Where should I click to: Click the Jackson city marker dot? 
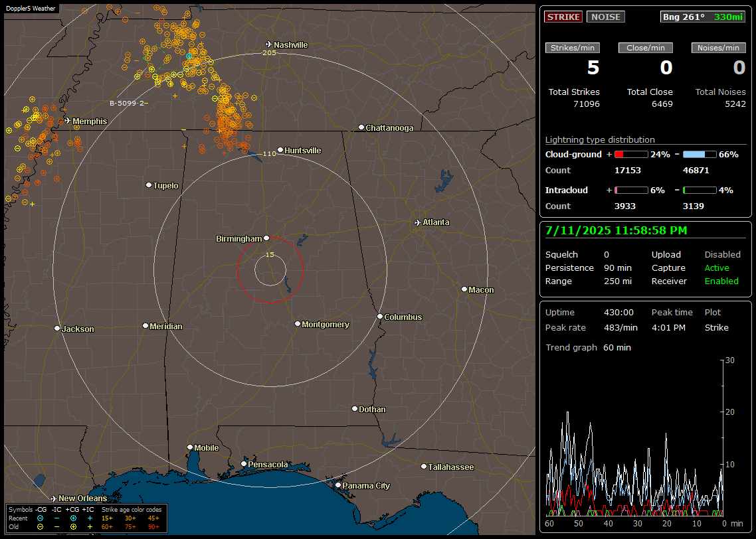tap(57, 329)
